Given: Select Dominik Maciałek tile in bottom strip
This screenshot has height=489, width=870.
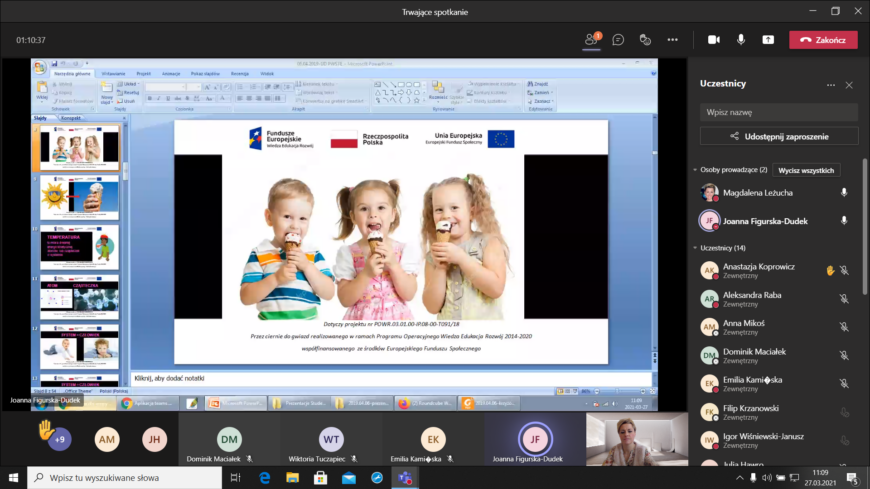Looking at the screenshot, I should click(x=229, y=439).
